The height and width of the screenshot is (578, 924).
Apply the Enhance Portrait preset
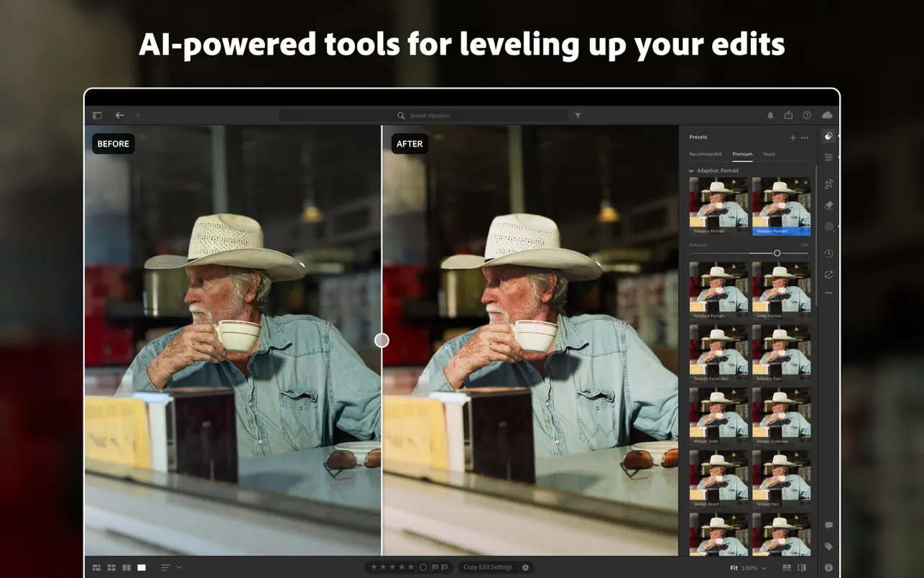tap(719, 206)
